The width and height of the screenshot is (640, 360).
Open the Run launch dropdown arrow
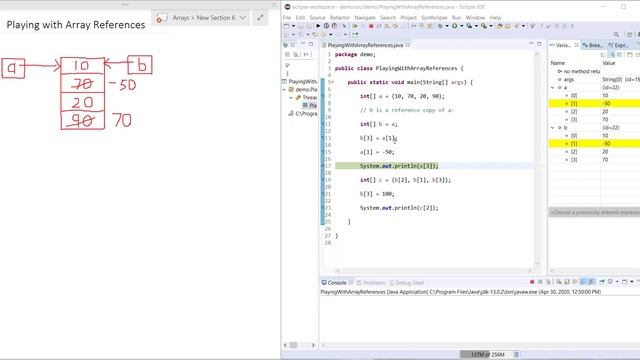point(462,26)
